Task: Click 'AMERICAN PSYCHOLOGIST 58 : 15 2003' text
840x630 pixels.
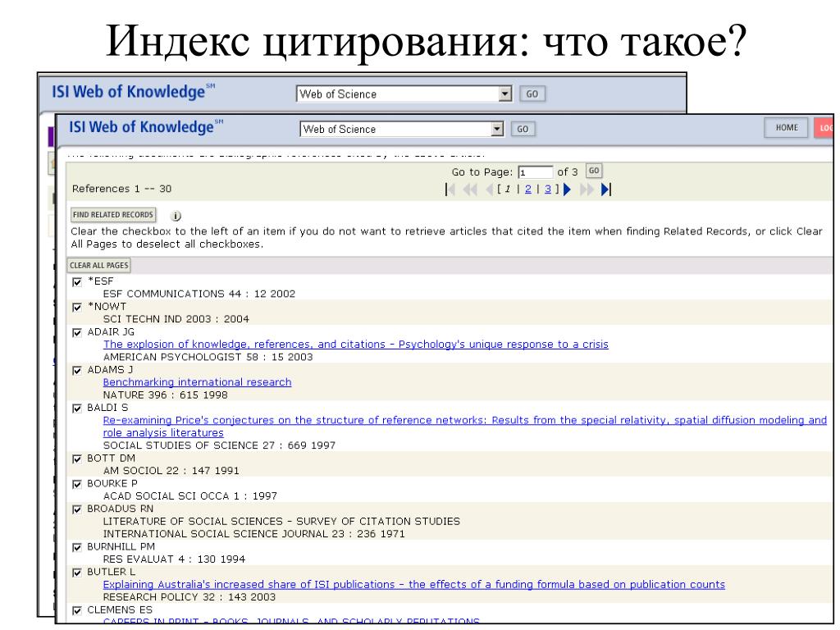Action: click(208, 357)
